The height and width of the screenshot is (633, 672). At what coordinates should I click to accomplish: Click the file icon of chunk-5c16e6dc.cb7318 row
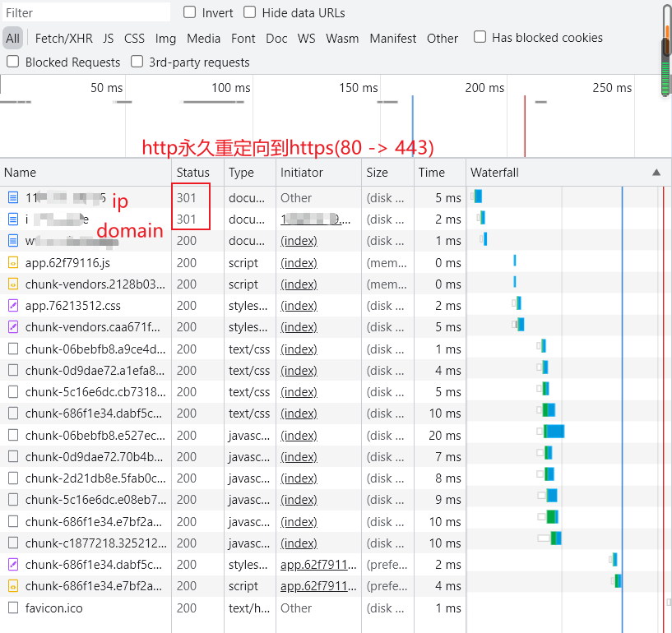click(x=13, y=392)
